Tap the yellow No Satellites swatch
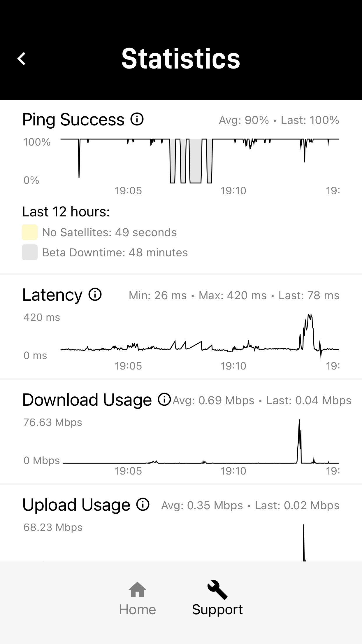362x644 pixels. click(30, 232)
